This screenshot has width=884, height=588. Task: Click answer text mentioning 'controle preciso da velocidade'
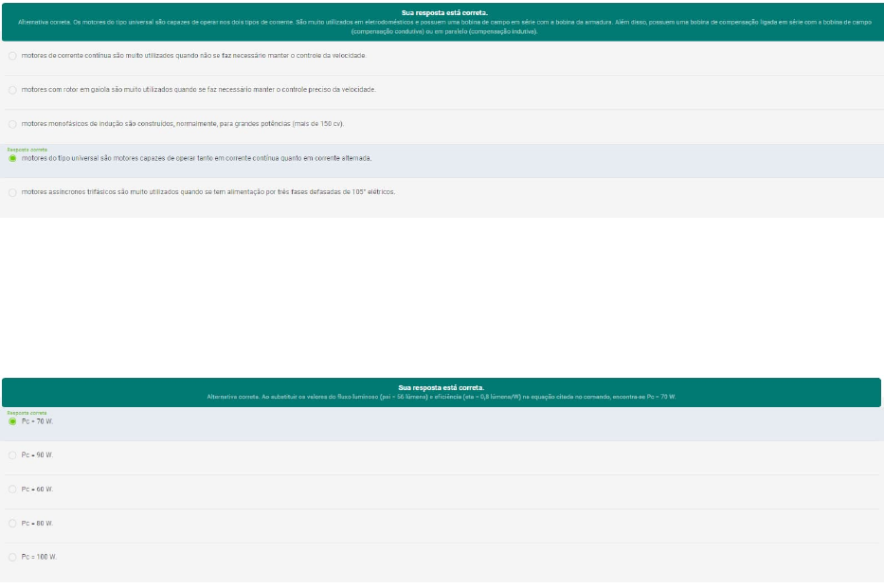[x=198, y=90]
